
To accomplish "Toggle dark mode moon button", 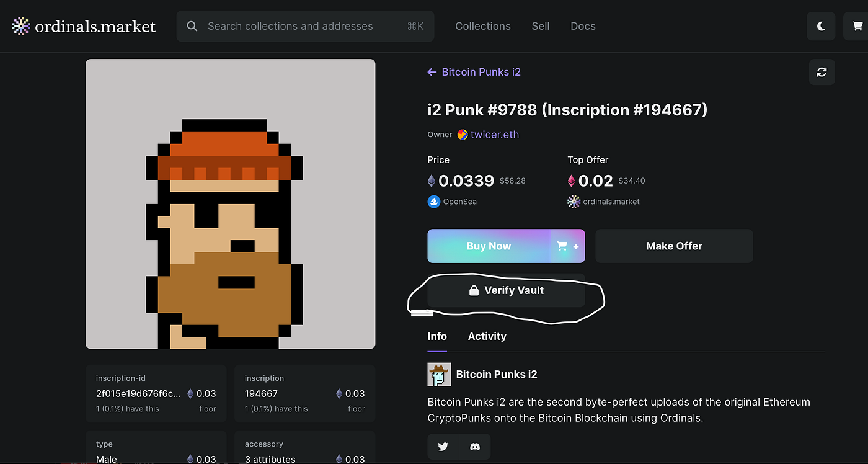I will point(821,26).
